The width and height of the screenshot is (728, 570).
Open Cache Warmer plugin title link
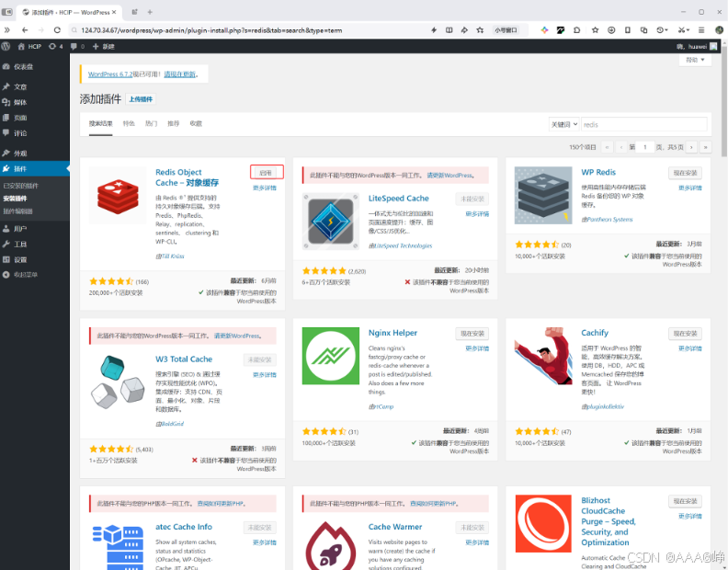coord(395,527)
